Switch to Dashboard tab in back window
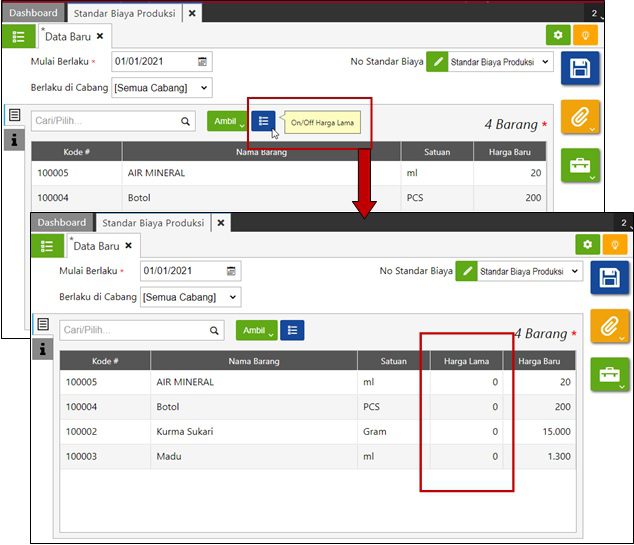The height and width of the screenshot is (545, 634). pos(33,13)
